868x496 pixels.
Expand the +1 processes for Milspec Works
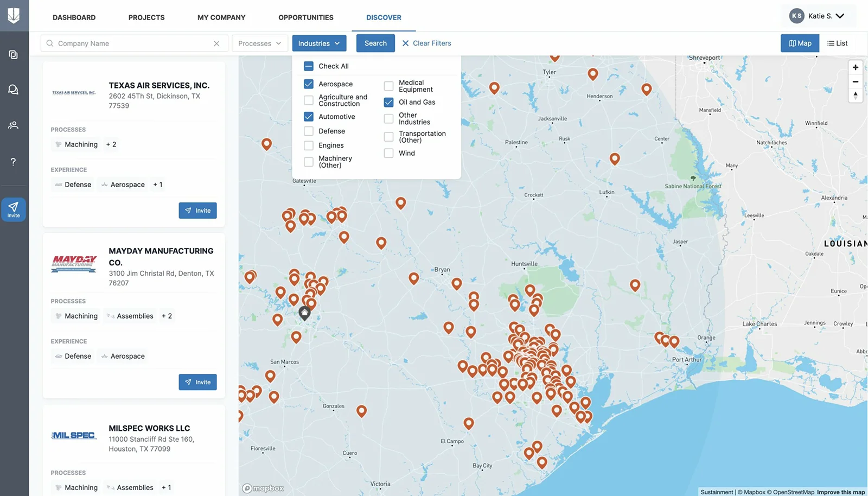click(x=167, y=487)
